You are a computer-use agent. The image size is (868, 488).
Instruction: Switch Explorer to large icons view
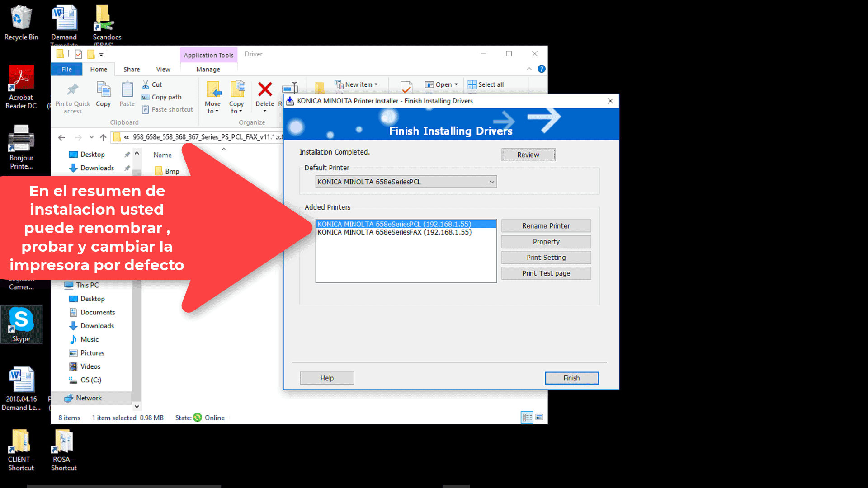[x=539, y=418]
